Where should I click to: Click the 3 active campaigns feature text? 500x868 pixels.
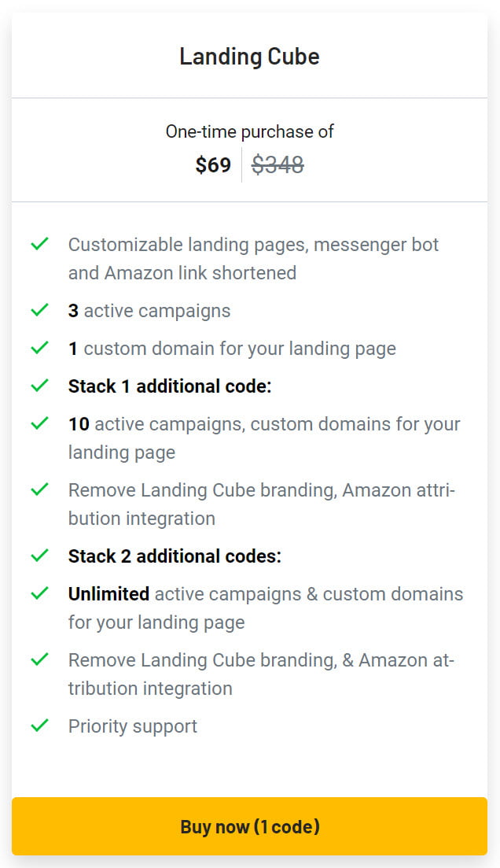point(149,310)
